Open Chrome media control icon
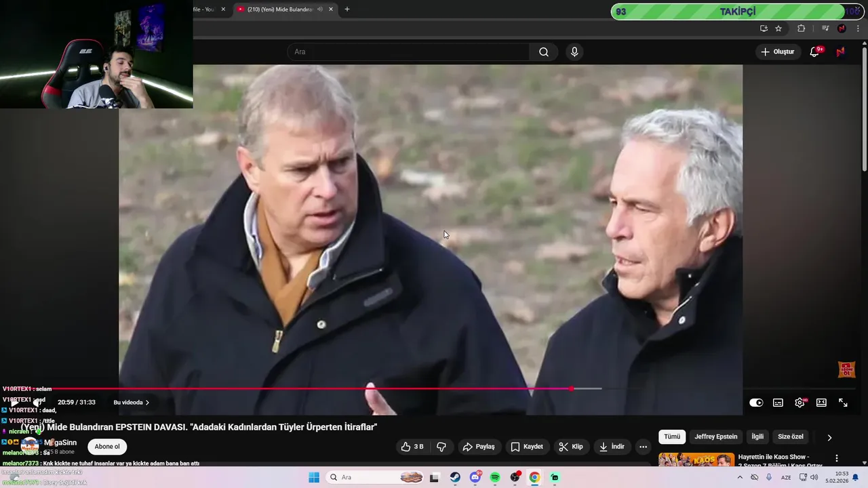The image size is (868, 488). pos(825,28)
